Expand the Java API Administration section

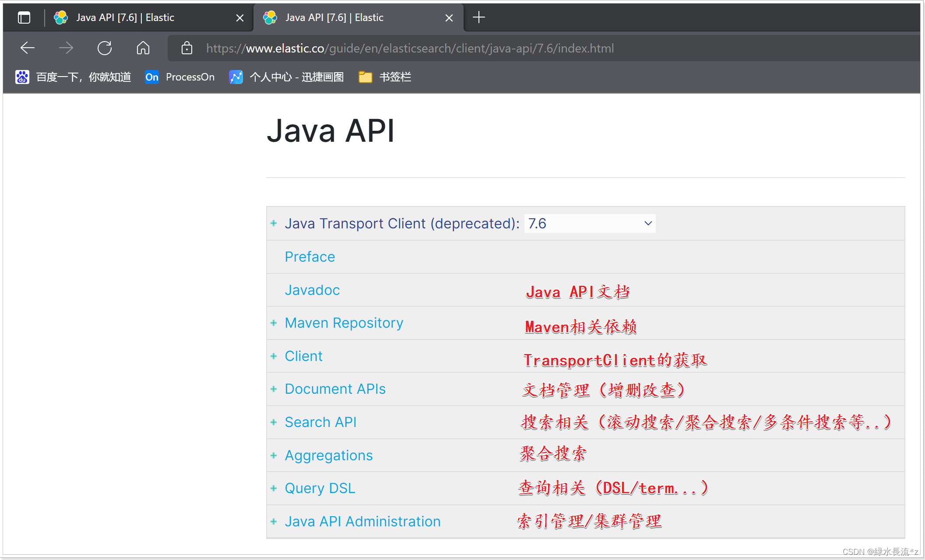274,521
